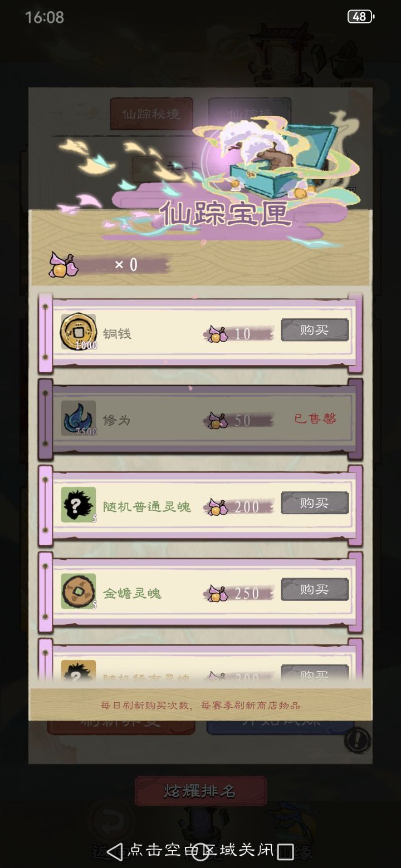This screenshot has width=401, height=868.
Task: Open the 炫耀排名 ranking button
Action: (x=200, y=791)
